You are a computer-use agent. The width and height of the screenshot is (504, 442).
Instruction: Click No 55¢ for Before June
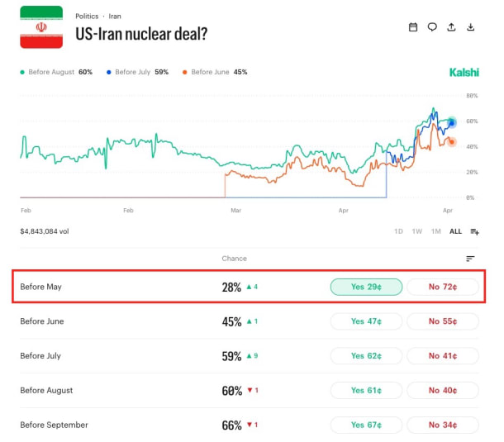click(443, 321)
